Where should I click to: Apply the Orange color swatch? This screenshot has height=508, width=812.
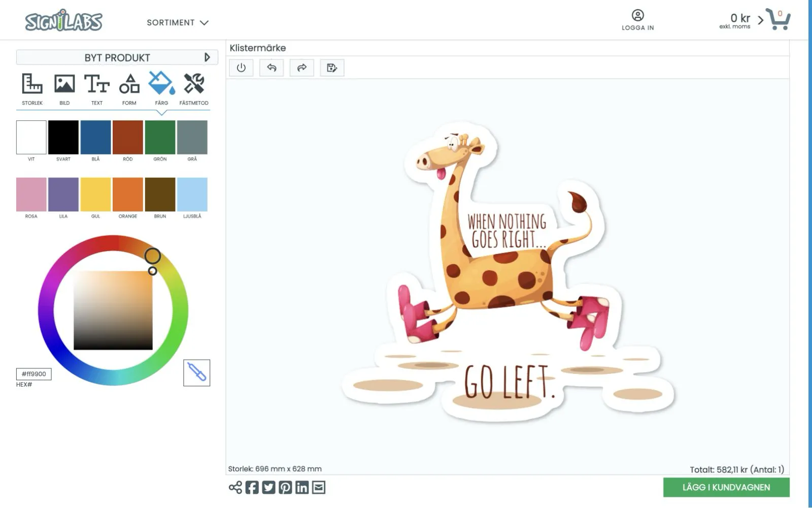tap(128, 195)
